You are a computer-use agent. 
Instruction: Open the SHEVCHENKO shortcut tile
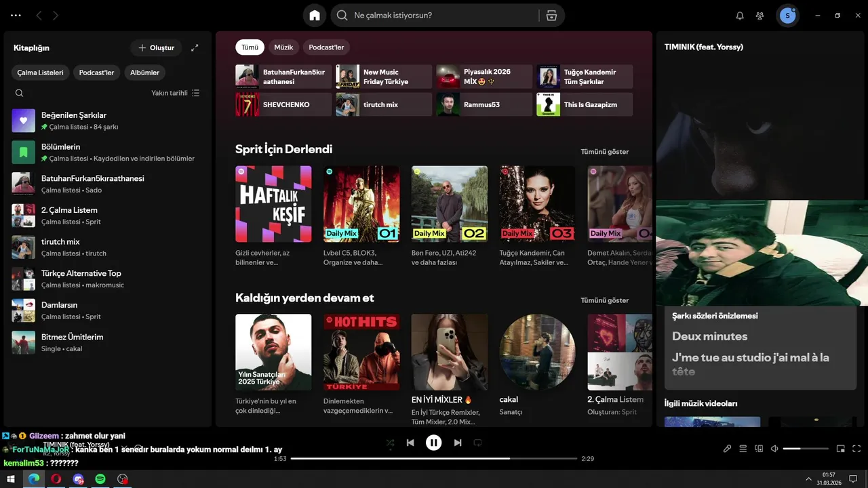click(x=283, y=104)
